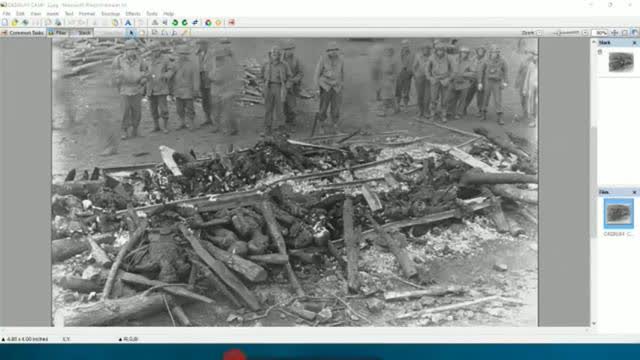640x360 pixels.
Task: Click the Print preview toolbar icon
Action: pyautogui.click(x=48, y=22)
